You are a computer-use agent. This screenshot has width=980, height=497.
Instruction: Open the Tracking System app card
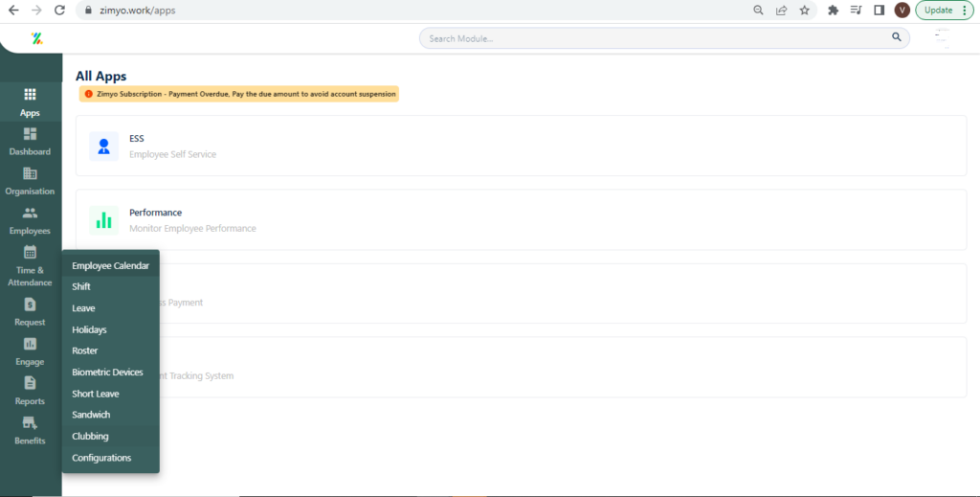pos(521,367)
